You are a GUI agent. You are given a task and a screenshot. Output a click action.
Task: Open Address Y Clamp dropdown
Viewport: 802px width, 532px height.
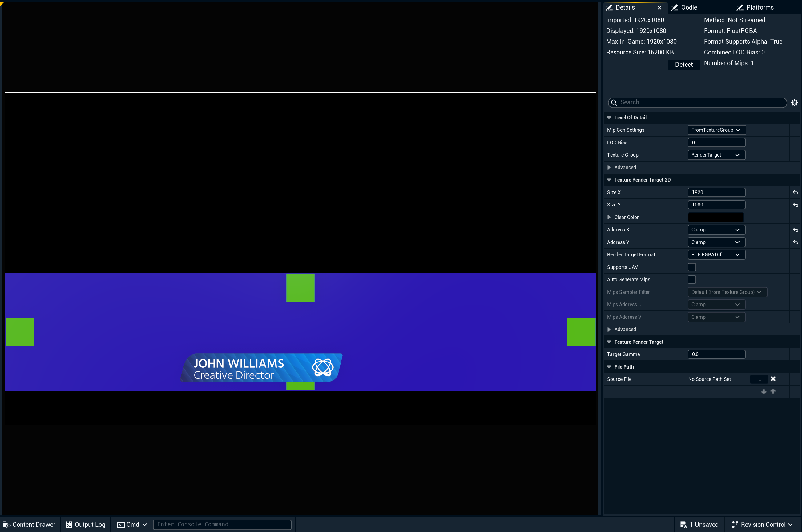point(716,242)
